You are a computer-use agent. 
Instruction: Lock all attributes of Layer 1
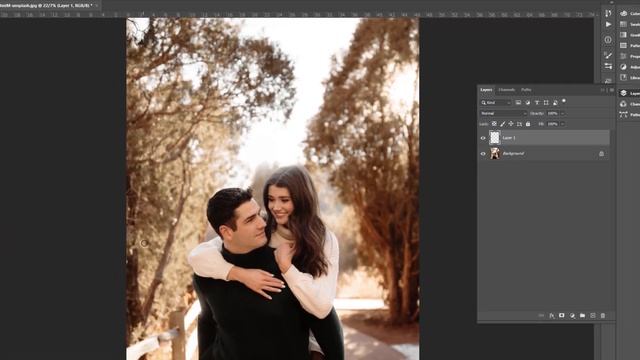point(528,124)
